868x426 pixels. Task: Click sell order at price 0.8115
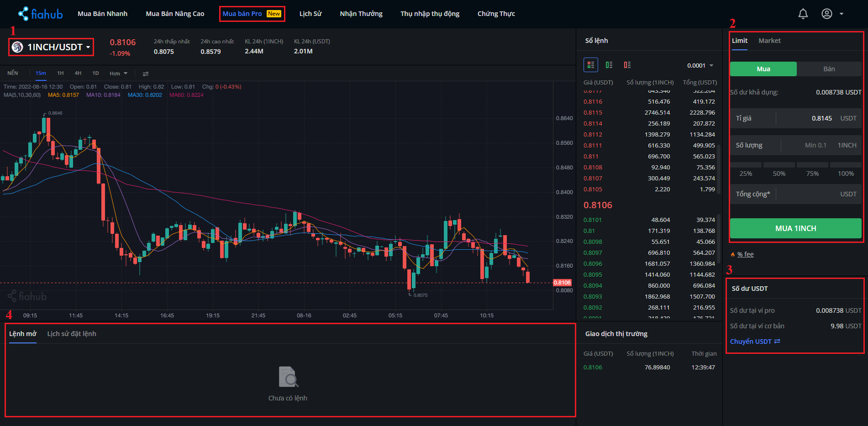click(649, 113)
